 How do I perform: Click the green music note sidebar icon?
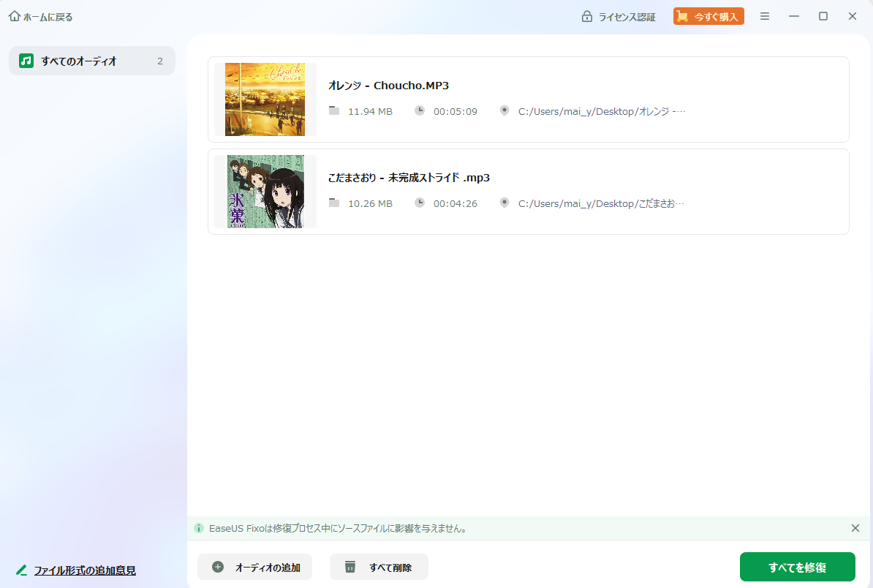point(26,61)
